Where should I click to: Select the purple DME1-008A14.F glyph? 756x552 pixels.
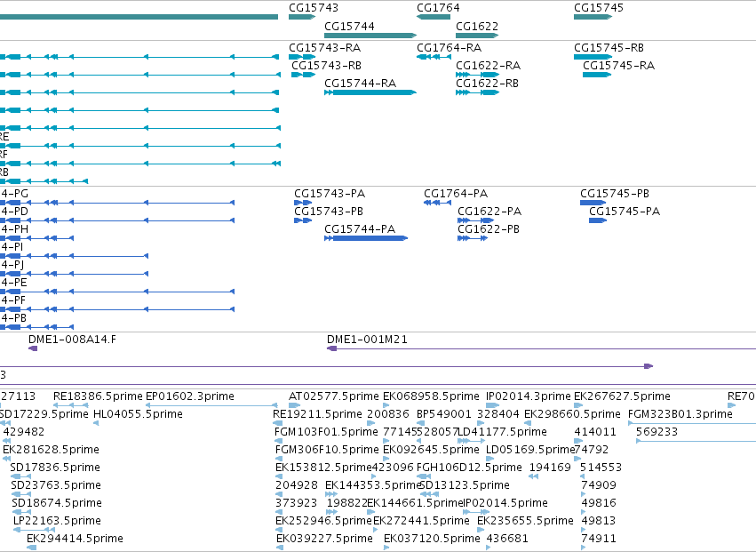click(33, 348)
